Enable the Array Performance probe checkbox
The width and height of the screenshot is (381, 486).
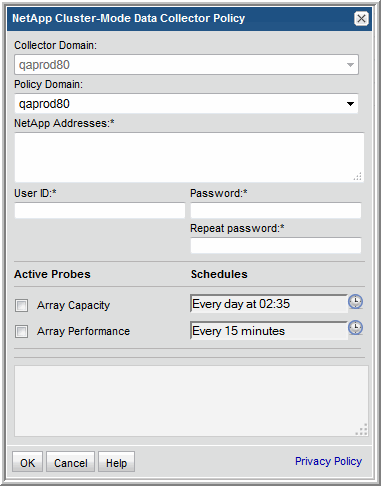[21, 331]
